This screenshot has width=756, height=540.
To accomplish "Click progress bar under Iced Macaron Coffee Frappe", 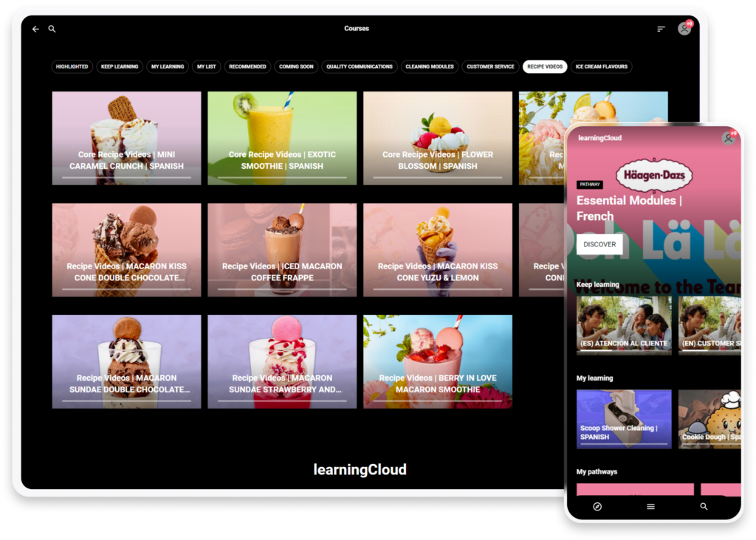I will pos(282,289).
